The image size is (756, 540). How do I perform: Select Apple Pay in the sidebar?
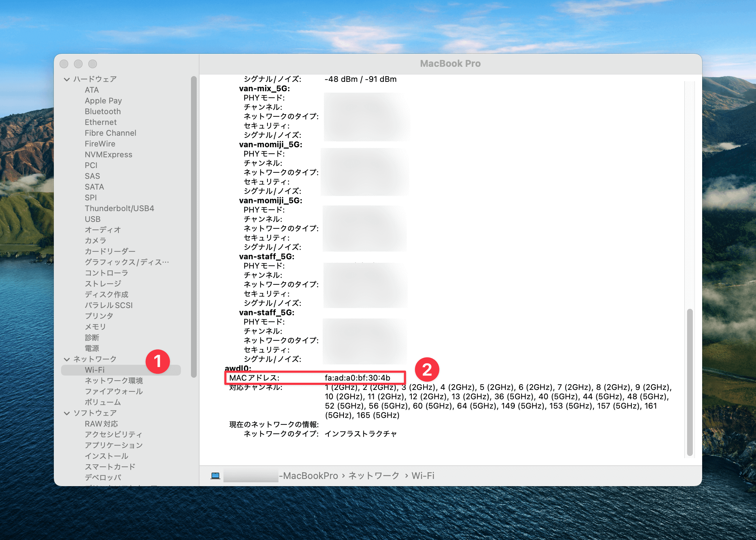tap(103, 101)
